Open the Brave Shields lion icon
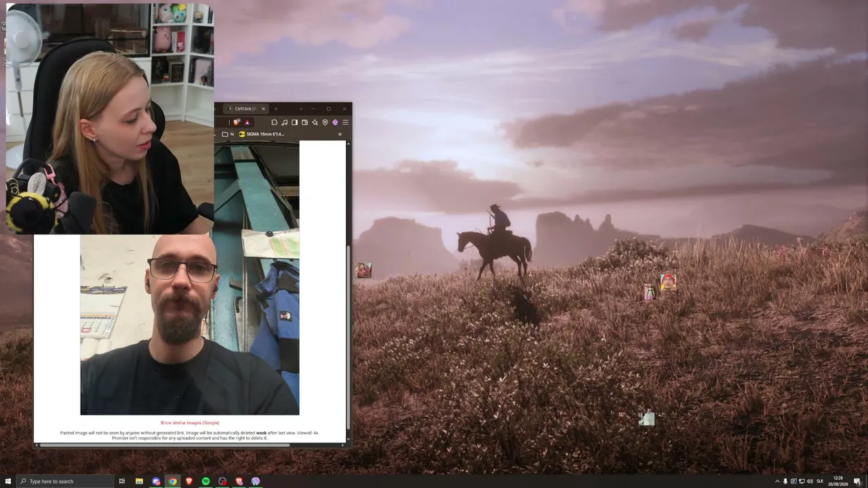 coord(236,123)
